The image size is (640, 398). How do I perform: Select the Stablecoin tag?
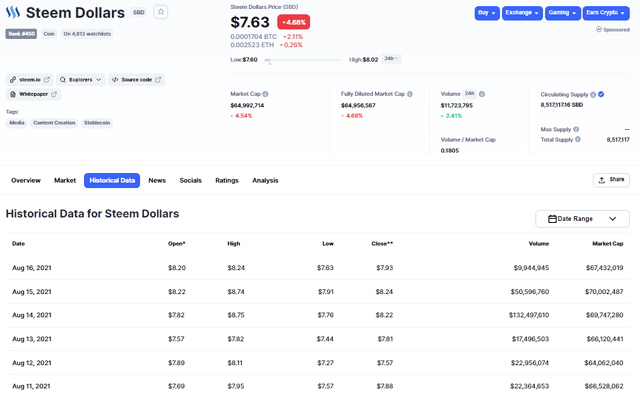(x=97, y=123)
